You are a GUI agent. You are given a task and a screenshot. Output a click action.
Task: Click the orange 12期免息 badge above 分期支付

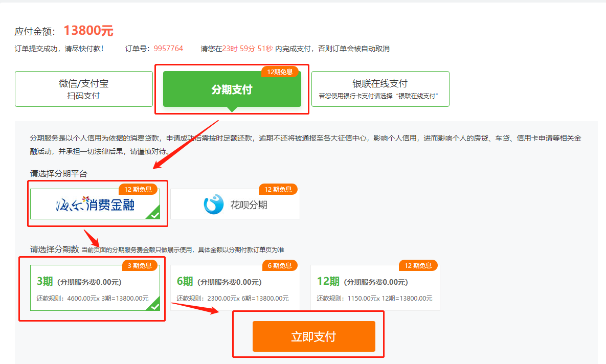coord(279,72)
